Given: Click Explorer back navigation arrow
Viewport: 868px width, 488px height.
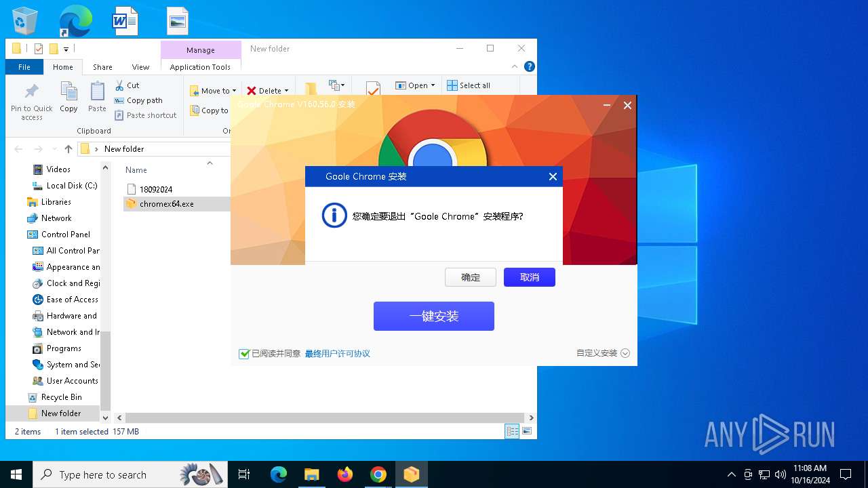Looking at the screenshot, I should [x=18, y=149].
